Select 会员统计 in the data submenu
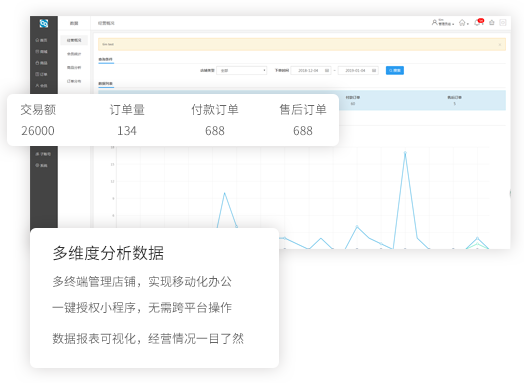The width and height of the screenshot is (524, 383). coord(74,54)
